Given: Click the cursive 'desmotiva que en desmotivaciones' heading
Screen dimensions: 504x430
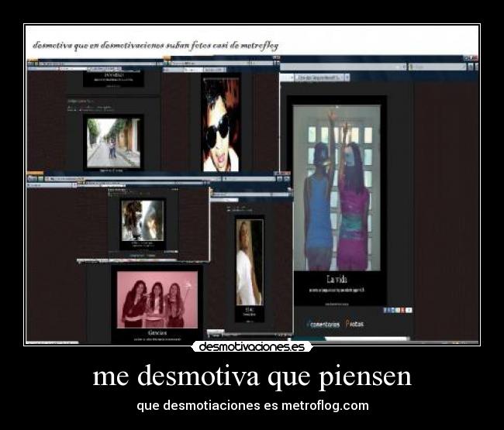Looking at the screenshot, I should pyautogui.click(x=156, y=46).
